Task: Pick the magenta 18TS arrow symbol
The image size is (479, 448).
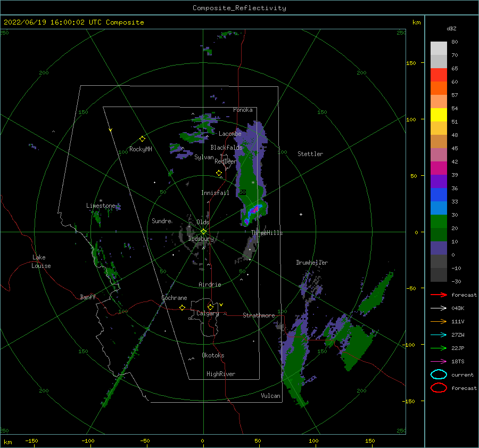Action: coord(439,362)
